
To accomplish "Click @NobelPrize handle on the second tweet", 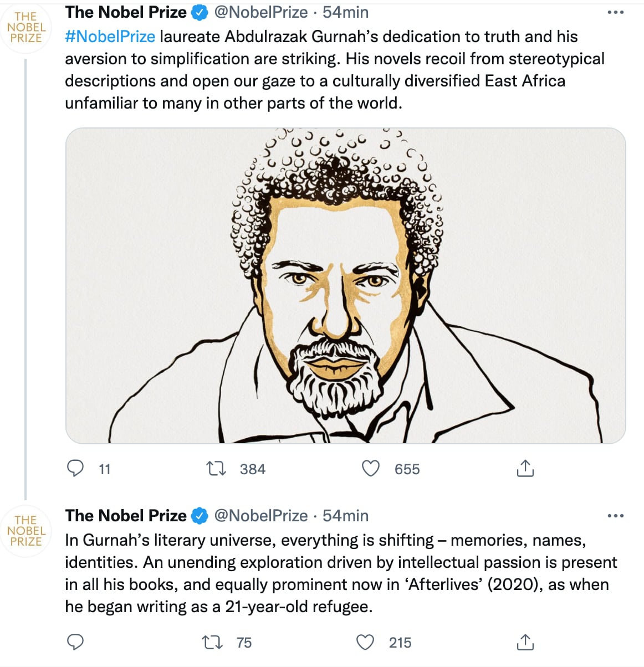I will [260, 516].
